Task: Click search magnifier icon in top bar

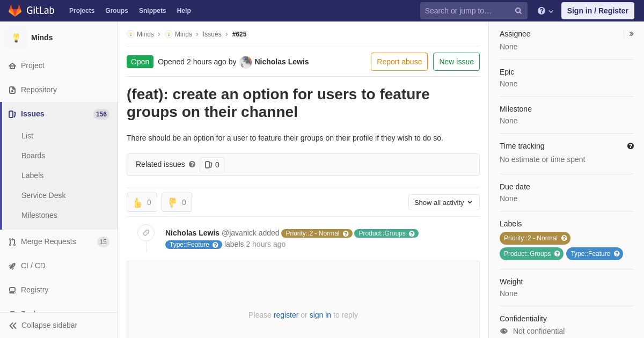Action: tap(518, 11)
